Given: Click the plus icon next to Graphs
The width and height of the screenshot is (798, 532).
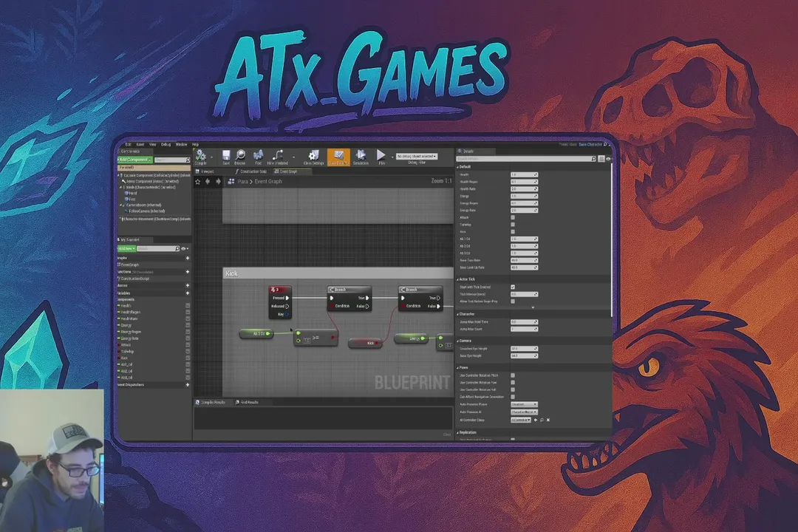Looking at the screenshot, I should pos(187,258).
